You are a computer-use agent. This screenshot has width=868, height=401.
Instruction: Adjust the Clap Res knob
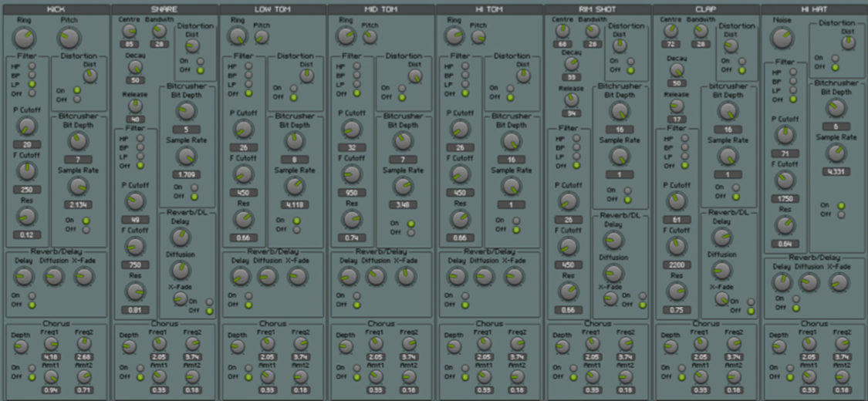point(677,291)
